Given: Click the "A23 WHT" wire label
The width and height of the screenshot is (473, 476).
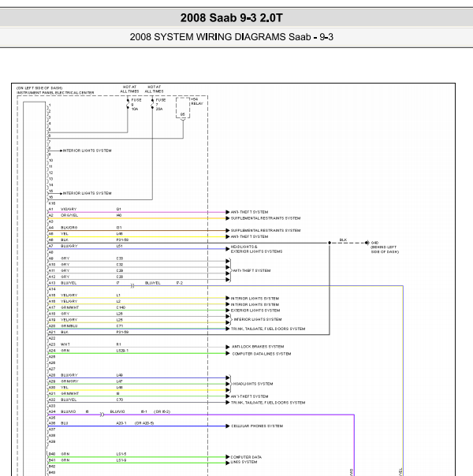Looking at the screenshot, I should [x=59, y=344].
